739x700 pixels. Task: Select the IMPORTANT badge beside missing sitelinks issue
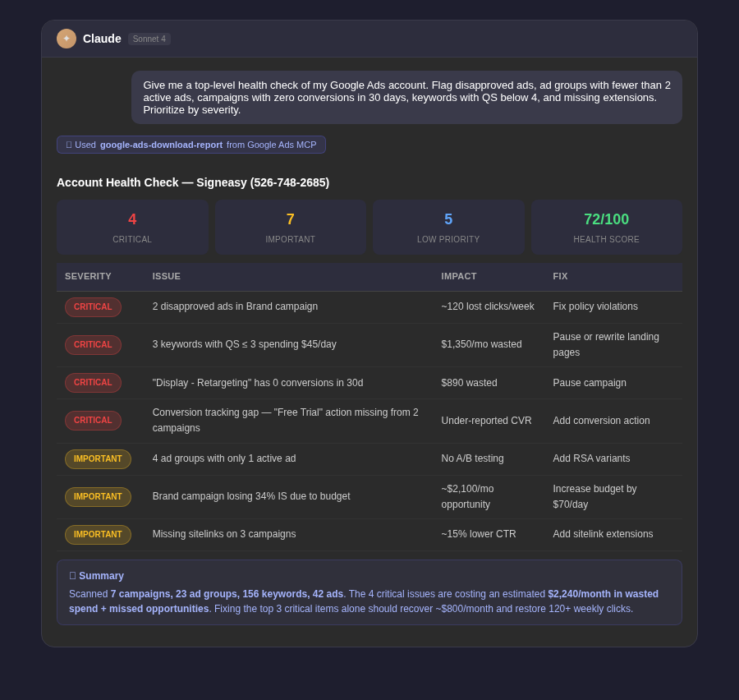coord(98,534)
